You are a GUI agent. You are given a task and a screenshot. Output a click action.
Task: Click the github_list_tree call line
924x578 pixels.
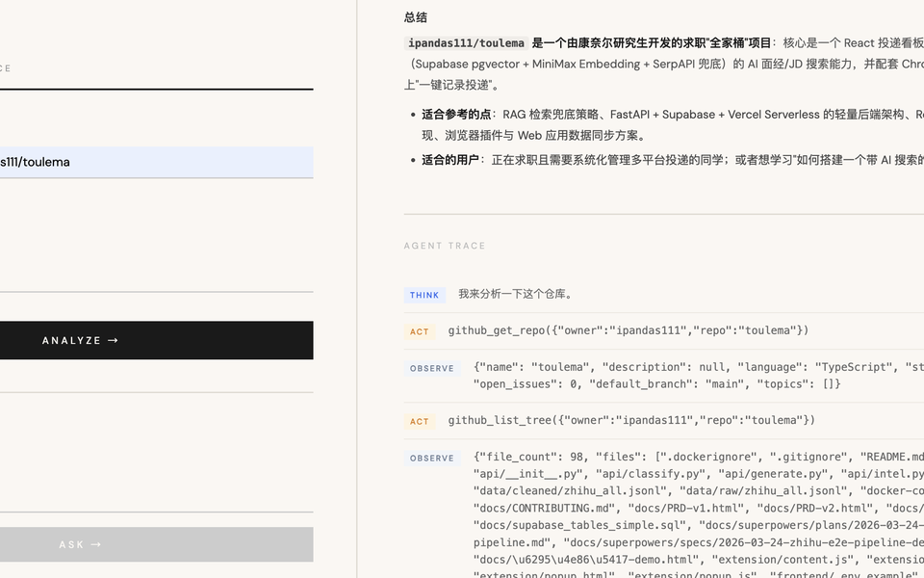point(631,420)
